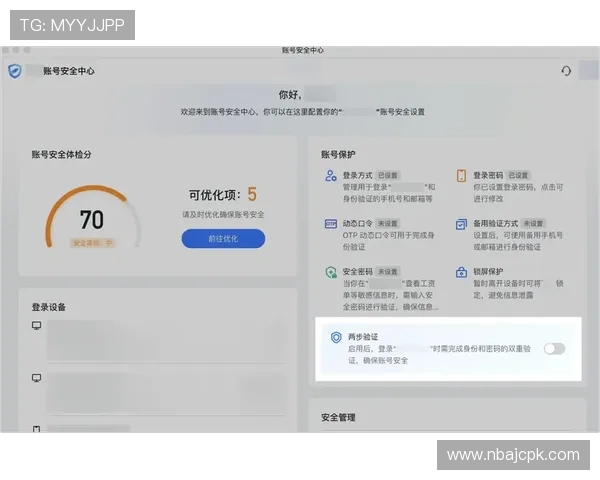Click the 登录方式 user icon
Image resolution: width=600 pixels, height=480 pixels.
point(331,176)
